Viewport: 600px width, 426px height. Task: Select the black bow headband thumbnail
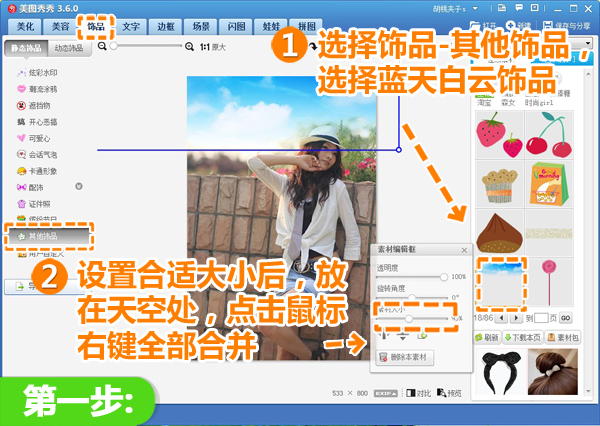point(499,372)
